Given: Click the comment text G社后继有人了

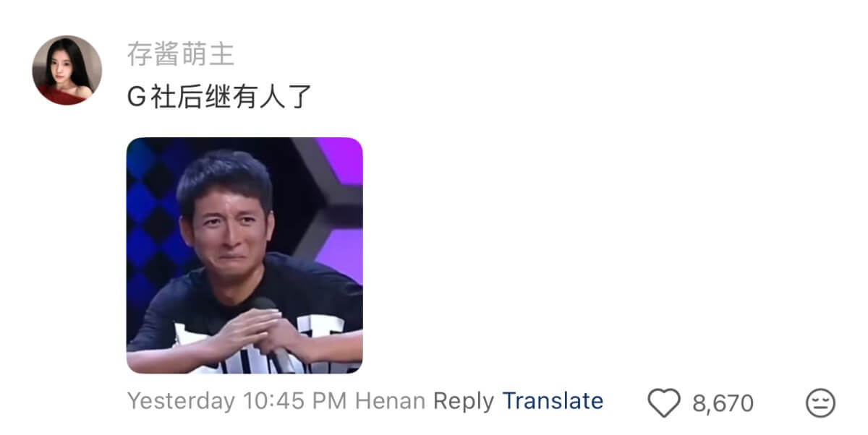Looking at the screenshot, I should pyautogui.click(x=219, y=98).
